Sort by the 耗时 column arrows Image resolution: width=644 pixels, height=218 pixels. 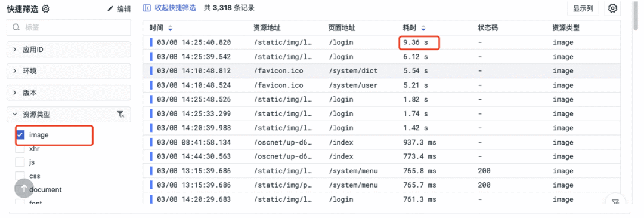(x=423, y=29)
